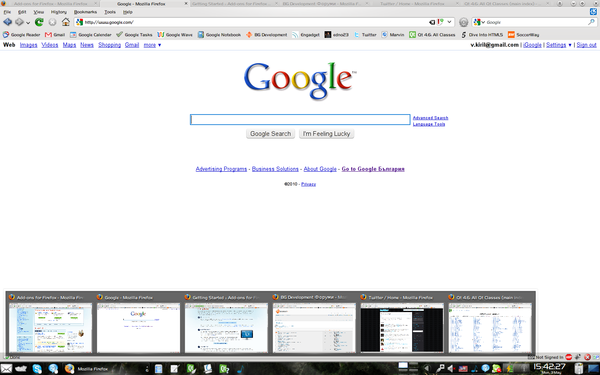600x375 pixels.
Task: Open Google Calendar bookmark
Action: coord(91,34)
